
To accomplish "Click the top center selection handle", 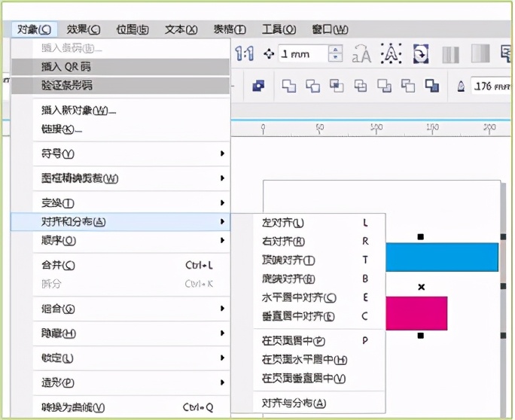I will pyautogui.click(x=421, y=237).
